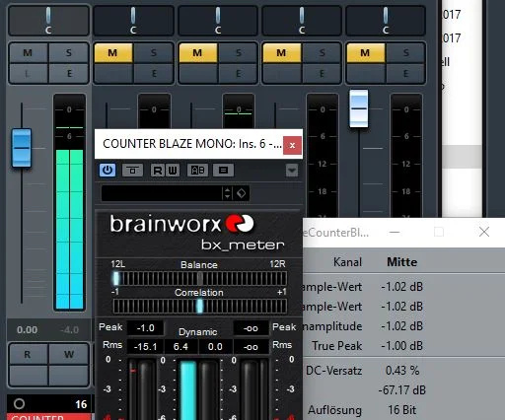
Task: Close the COUNTER BLAZE MONO plugin window
Action: click(292, 145)
